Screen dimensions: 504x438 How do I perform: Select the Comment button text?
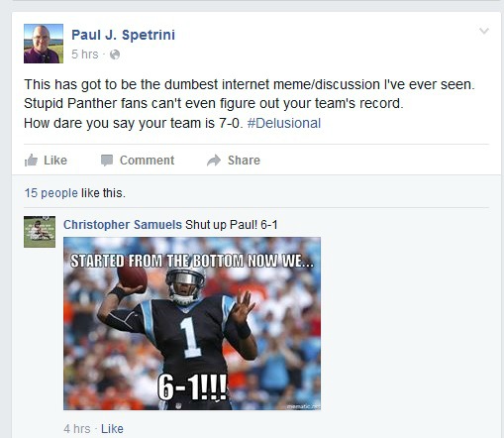tap(147, 161)
